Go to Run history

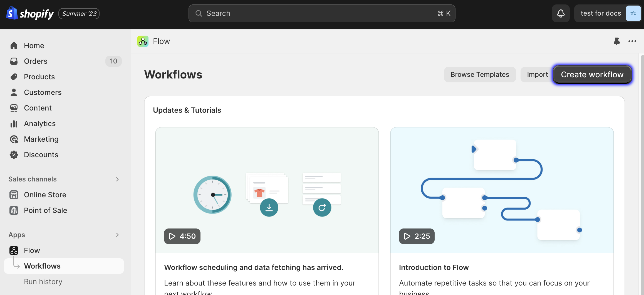pos(43,281)
